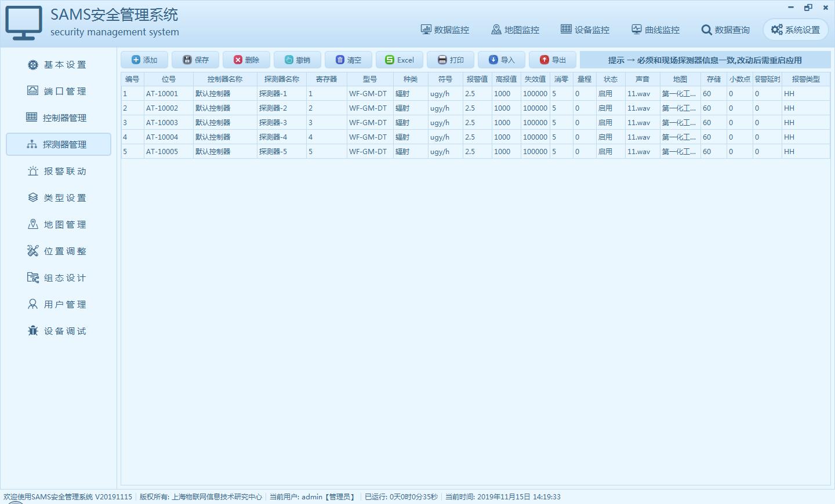Image resolution: width=835 pixels, height=504 pixels.
Task: Click the Excel export icon
Action: click(390, 60)
